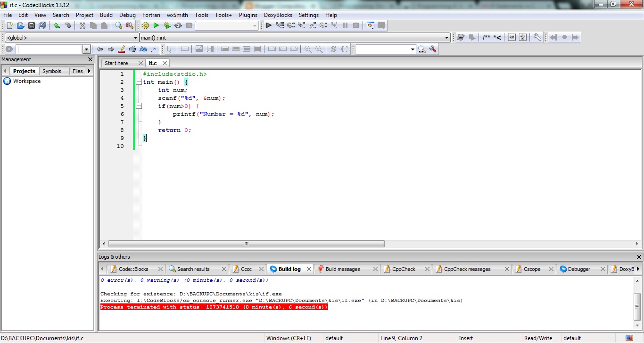Open the Fortran menu
The width and height of the screenshot is (644, 343).
click(151, 15)
